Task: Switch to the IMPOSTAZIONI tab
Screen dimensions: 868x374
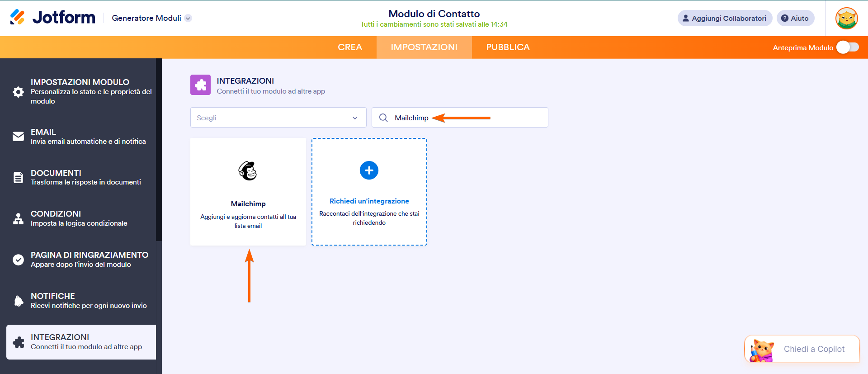Action: pyautogui.click(x=424, y=47)
